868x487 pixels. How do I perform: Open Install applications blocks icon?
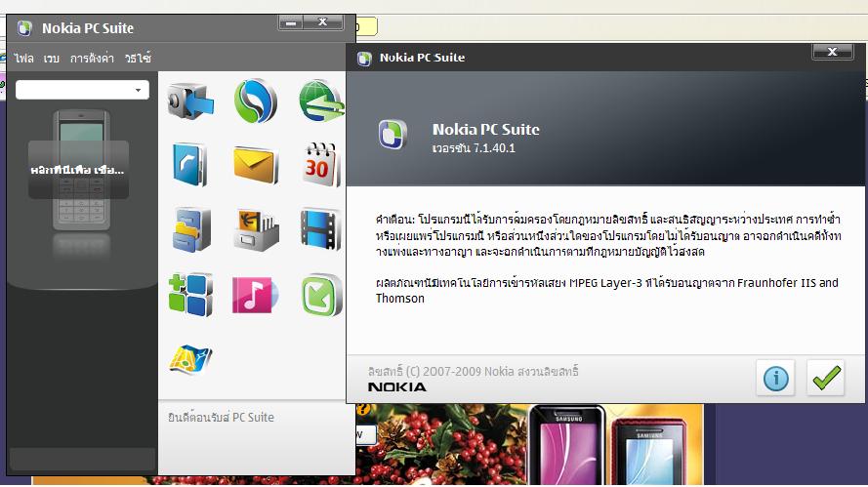(x=190, y=295)
